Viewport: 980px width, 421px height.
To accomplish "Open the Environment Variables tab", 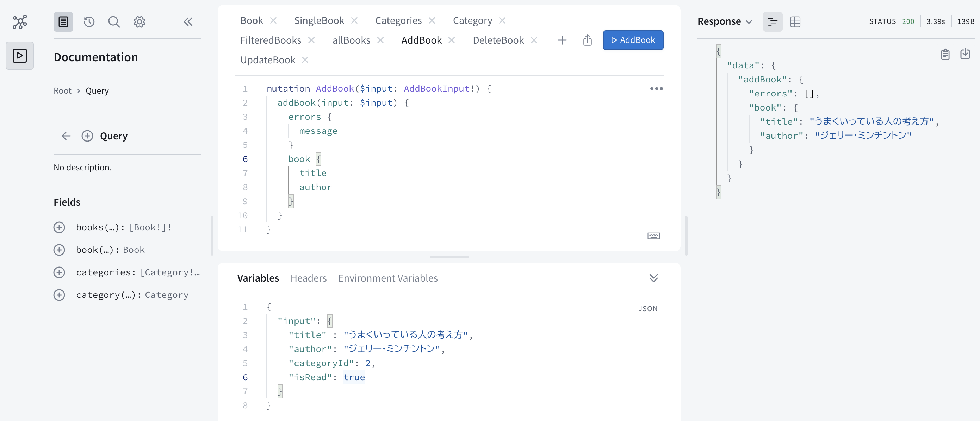I will [x=387, y=278].
